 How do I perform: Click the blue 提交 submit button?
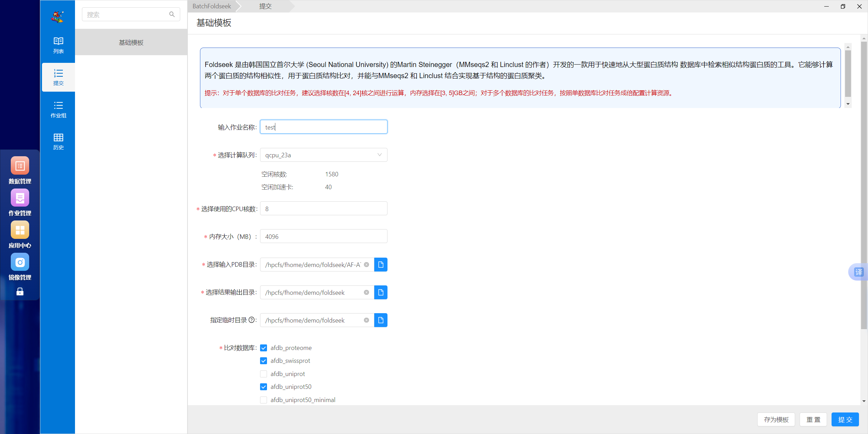coord(845,419)
